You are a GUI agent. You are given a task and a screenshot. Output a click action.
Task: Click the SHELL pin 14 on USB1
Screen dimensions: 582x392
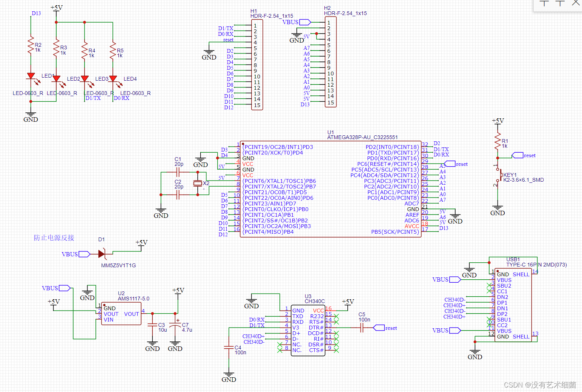pos(521,274)
